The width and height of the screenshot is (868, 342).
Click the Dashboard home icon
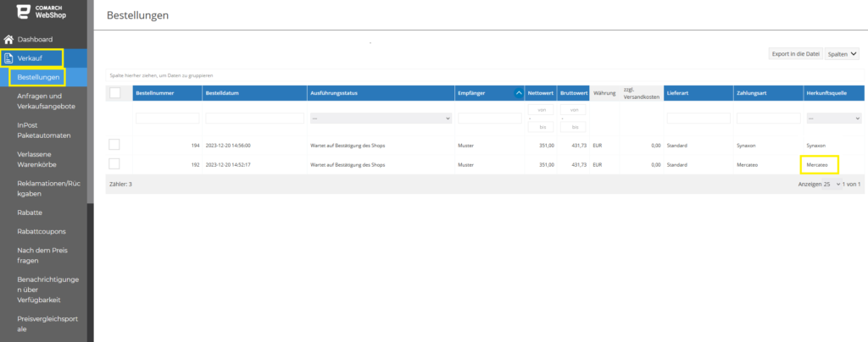8,40
